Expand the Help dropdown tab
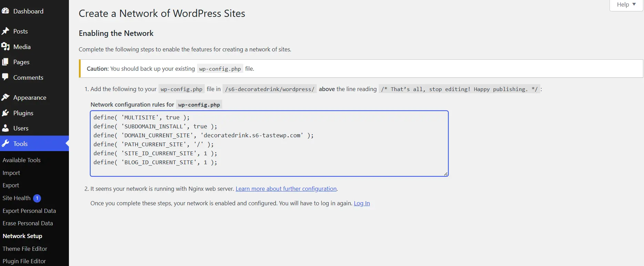The image size is (644, 266). [626, 5]
